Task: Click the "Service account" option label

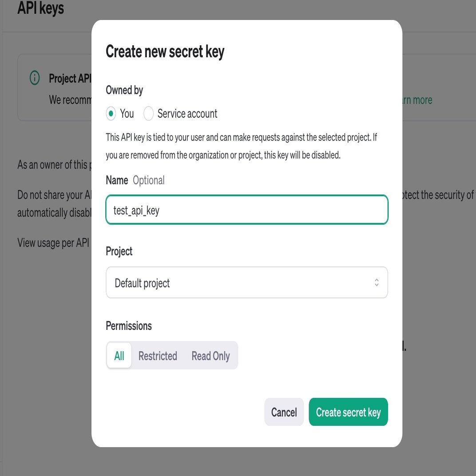Action: [x=187, y=114]
